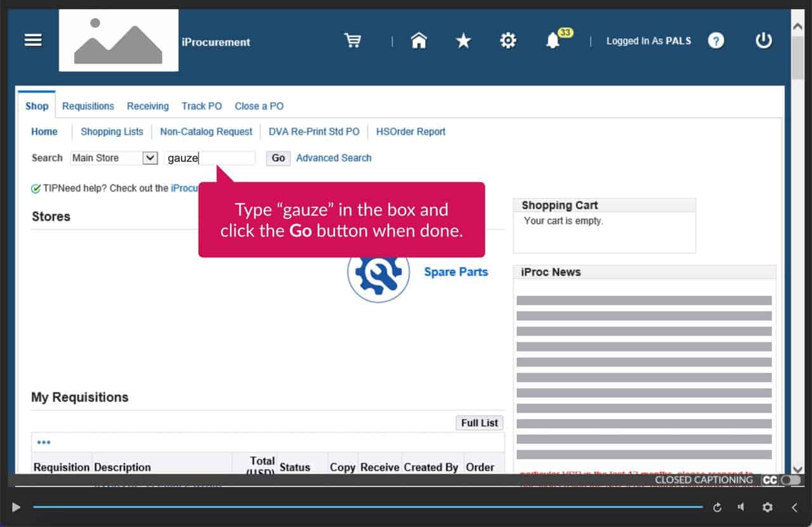
Task: Collapse the player side arrow
Action: pyautogui.click(x=794, y=507)
